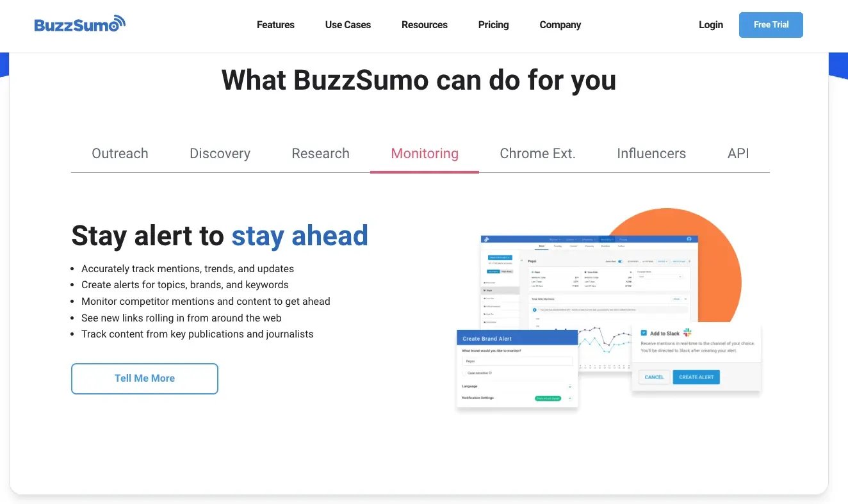Start a Free Trial

[x=771, y=25]
